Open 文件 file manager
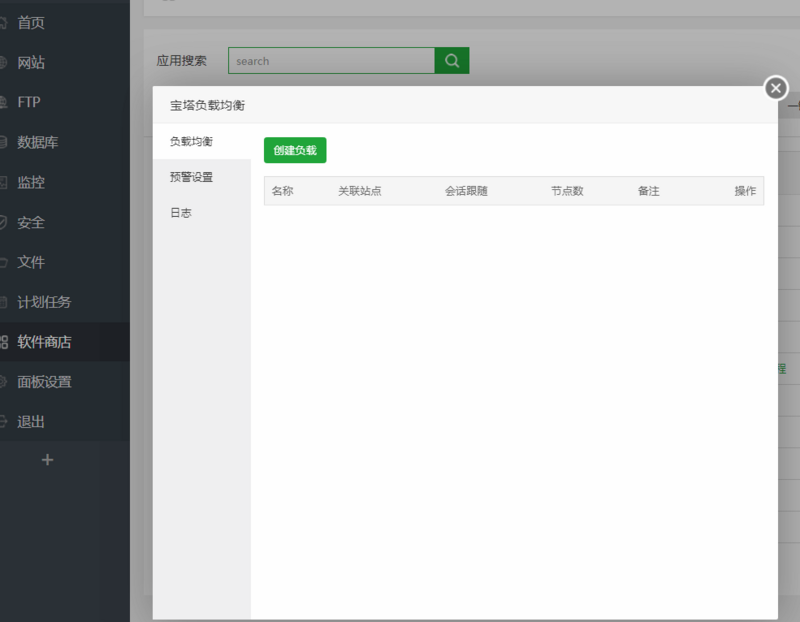This screenshot has width=800, height=622. point(32,262)
